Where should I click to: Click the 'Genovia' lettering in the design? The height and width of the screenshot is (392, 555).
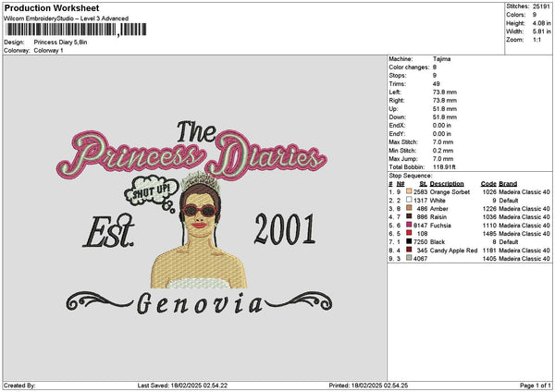200,303
